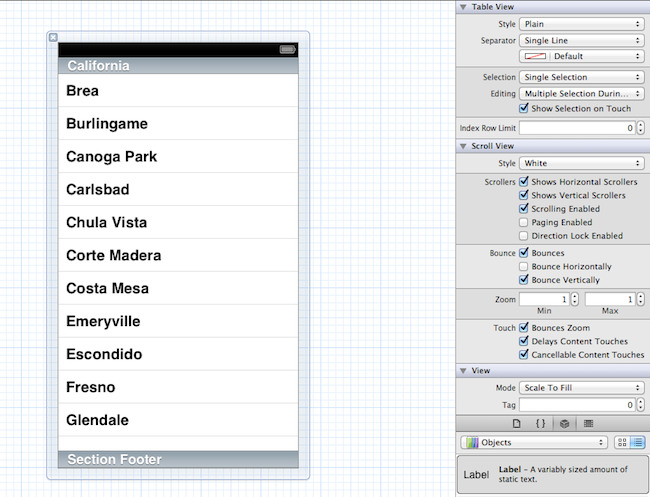Image resolution: width=650 pixels, height=497 pixels.
Task: Toggle Bounces Zoom checkbox
Action: pyautogui.click(x=524, y=328)
